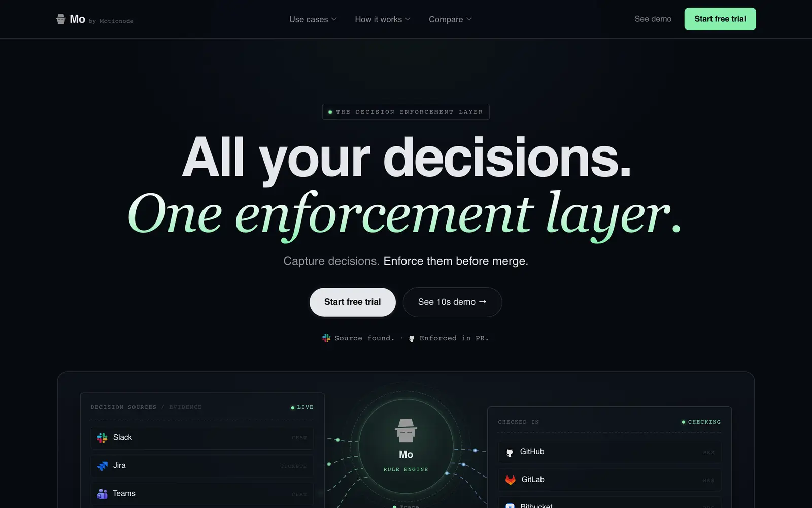Viewport: 812px width, 508px height.
Task: Click the 'Decision Sources' panel heading
Action: coord(124,407)
